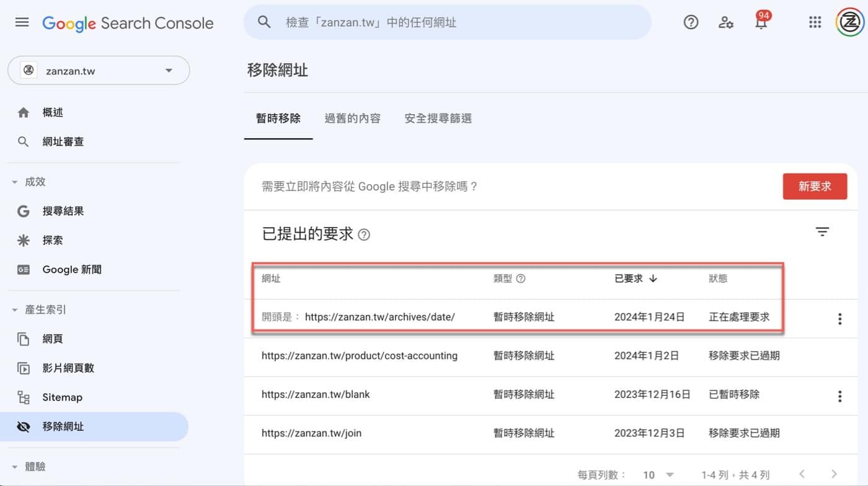The width and height of the screenshot is (868, 486).
Task: Open the Google apps grid
Action: (815, 22)
